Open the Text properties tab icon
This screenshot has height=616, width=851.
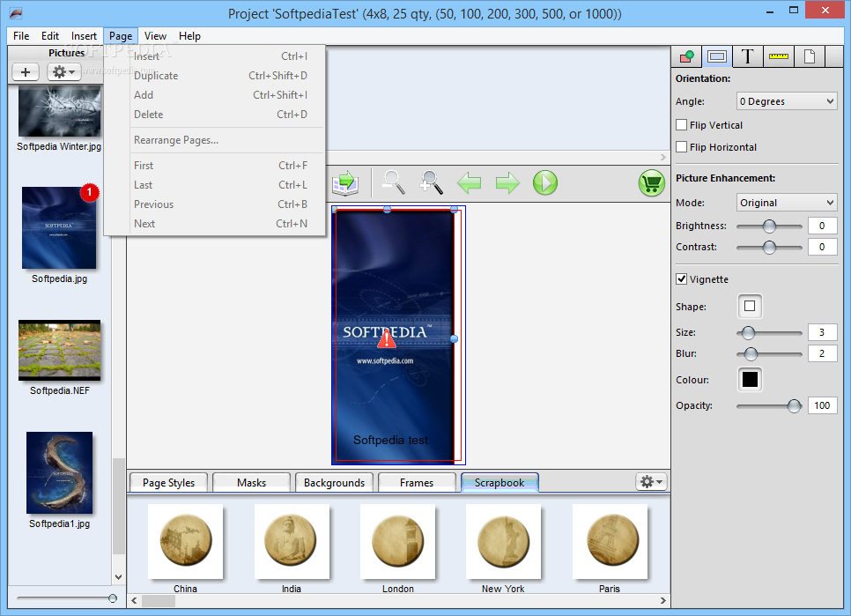747,56
